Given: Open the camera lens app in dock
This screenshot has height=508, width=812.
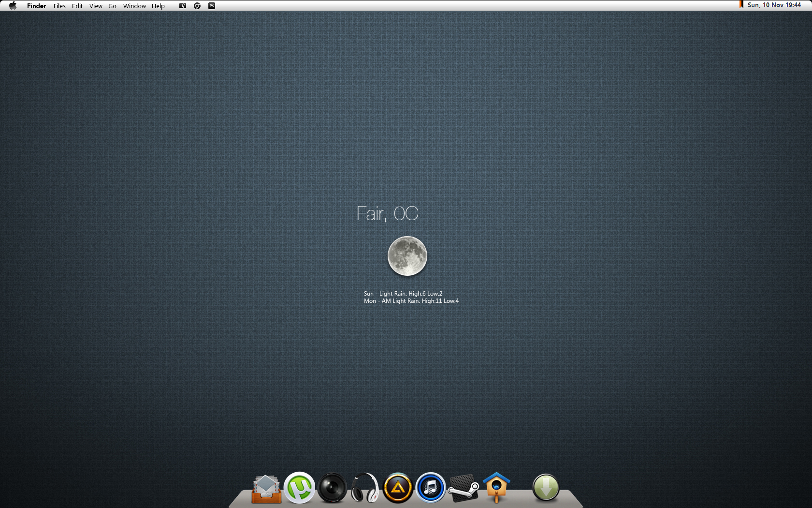Looking at the screenshot, I should 333,488.
